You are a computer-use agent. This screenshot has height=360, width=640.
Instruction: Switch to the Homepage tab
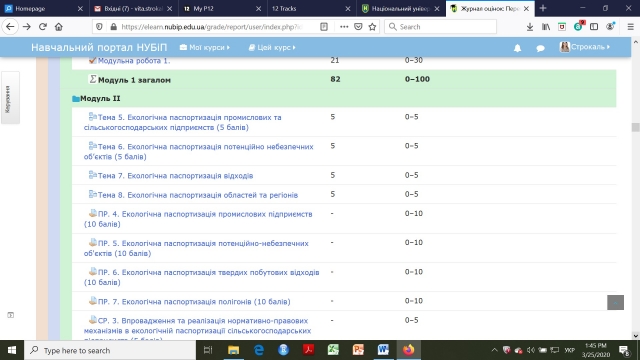click(x=44, y=8)
